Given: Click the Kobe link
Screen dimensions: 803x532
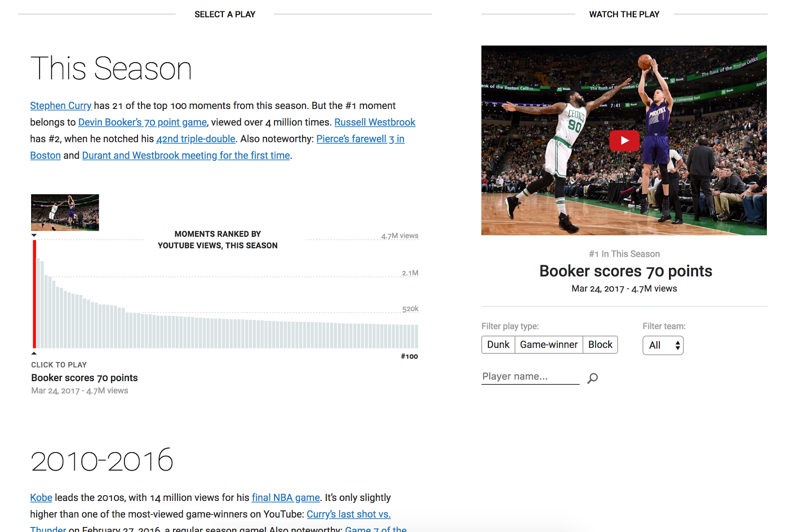Looking at the screenshot, I should [x=41, y=497].
